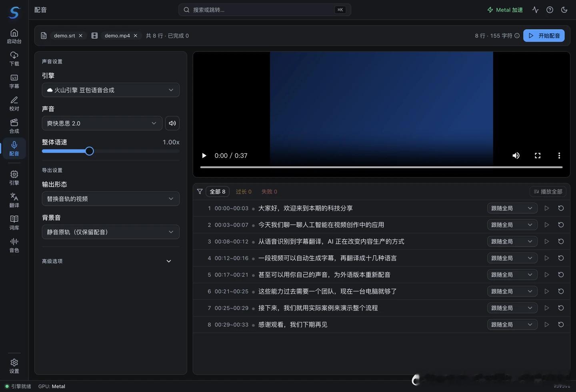Image resolution: width=576 pixels, height=392 pixels.
Task: Click the GPU: Metal status text
Action: coord(52,386)
